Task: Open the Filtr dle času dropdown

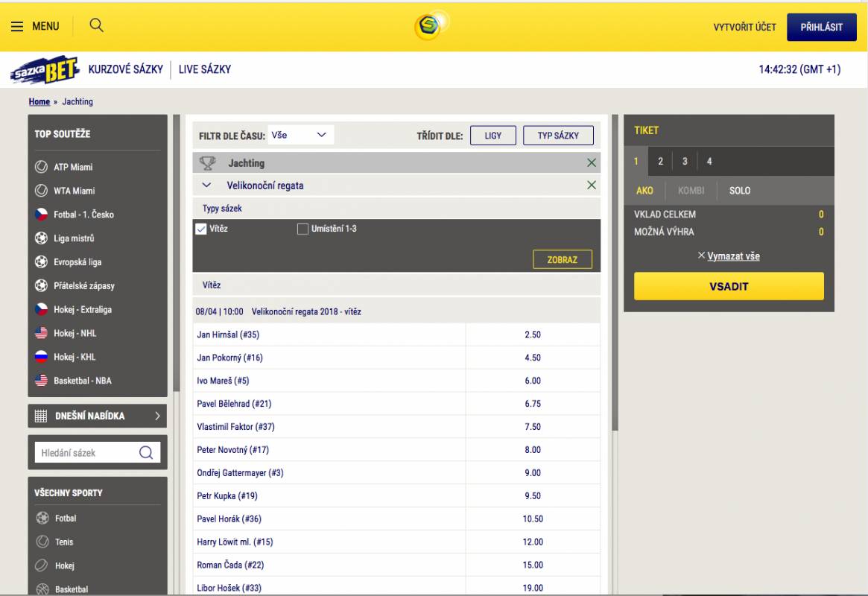Action: coord(300,135)
